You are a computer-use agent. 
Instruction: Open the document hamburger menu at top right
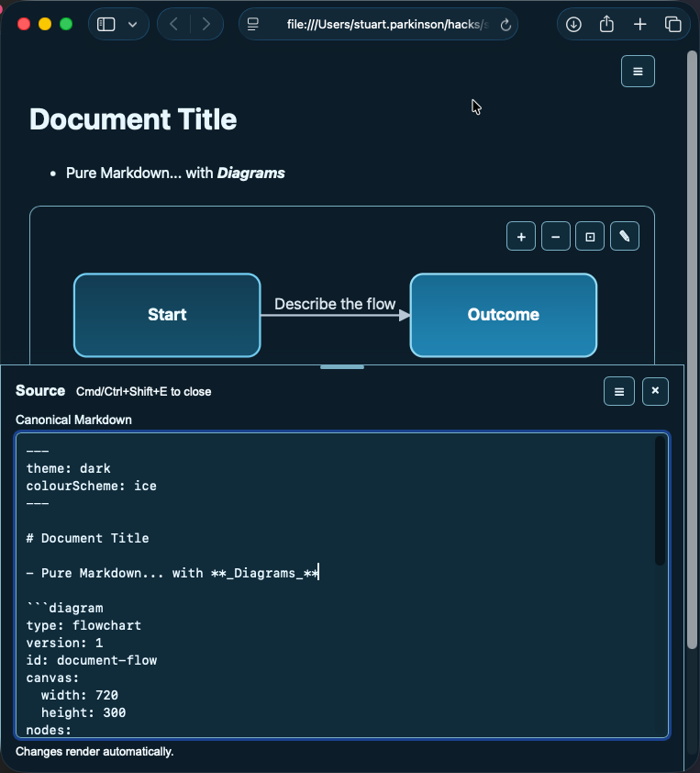coord(638,72)
